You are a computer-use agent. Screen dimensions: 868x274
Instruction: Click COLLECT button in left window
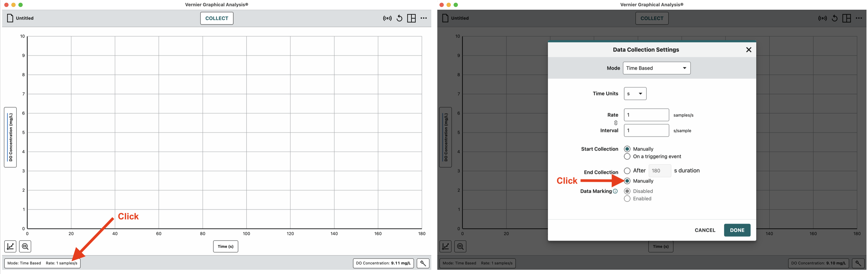click(x=217, y=18)
